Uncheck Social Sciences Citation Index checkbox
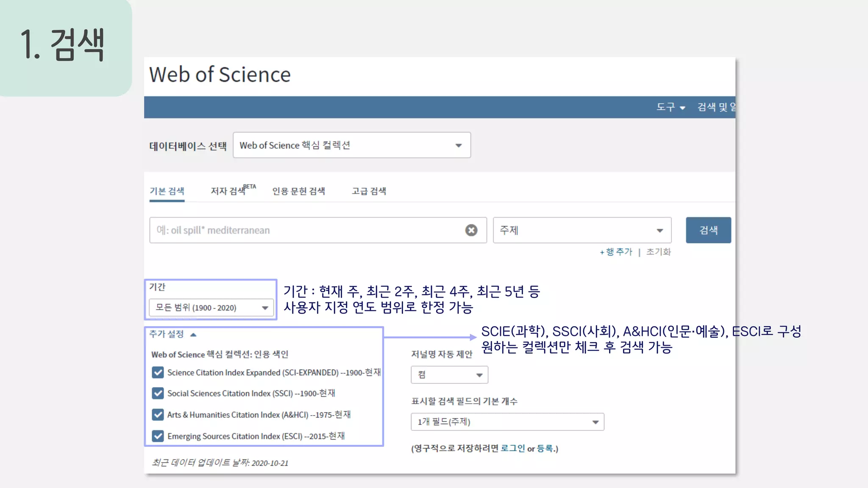This screenshot has height=488, width=868. [x=158, y=394]
